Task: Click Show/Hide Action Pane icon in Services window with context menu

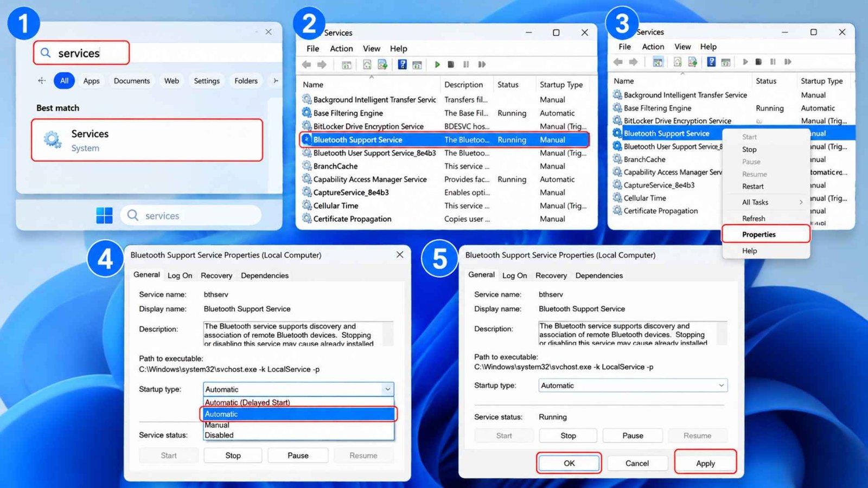Action: pyautogui.click(x=726, y=62)
